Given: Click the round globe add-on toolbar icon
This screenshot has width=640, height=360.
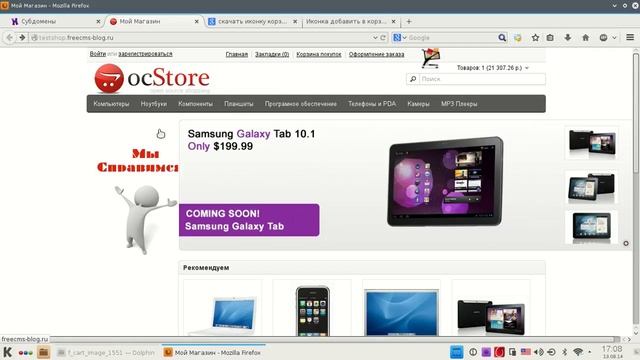Looking at the screenshot, I should pos(603,38).
